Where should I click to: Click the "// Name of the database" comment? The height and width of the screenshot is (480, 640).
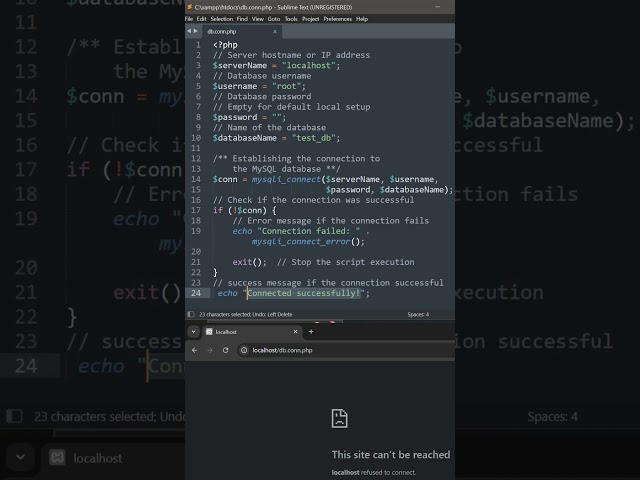pos(269,127)
